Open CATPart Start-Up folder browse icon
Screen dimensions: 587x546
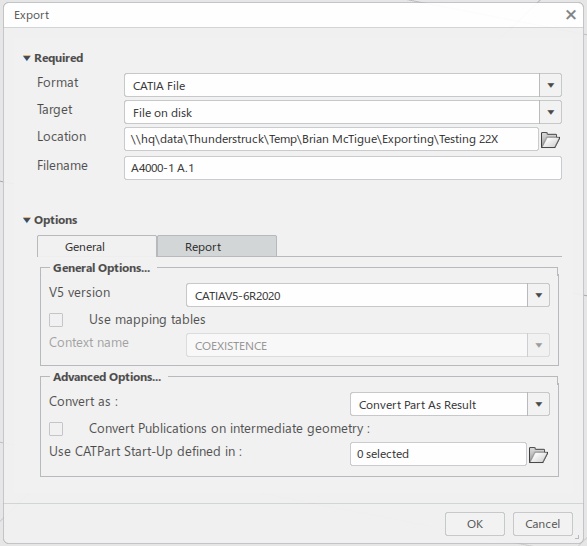(538, 455)
